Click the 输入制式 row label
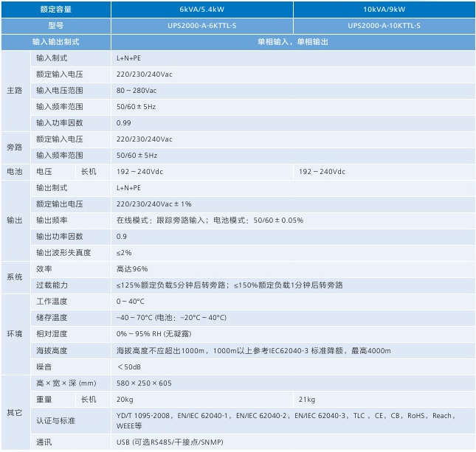The width and height of the screenshot is (476, 452). pyautogui.click(x=52, y=58)
